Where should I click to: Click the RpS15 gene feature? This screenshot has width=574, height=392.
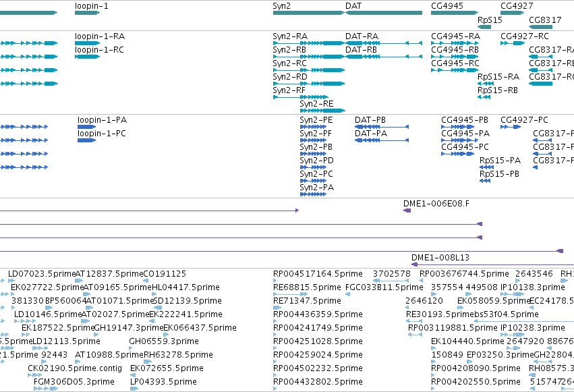click(484, 27)
